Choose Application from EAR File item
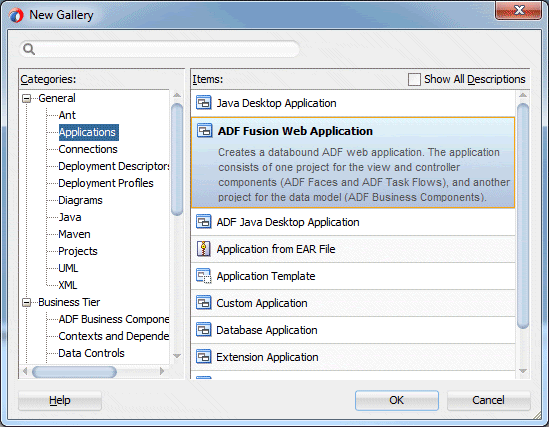Image resolution: width=549 pixels, height=427 pixels. pyautogui.click(x=353, y=249)
